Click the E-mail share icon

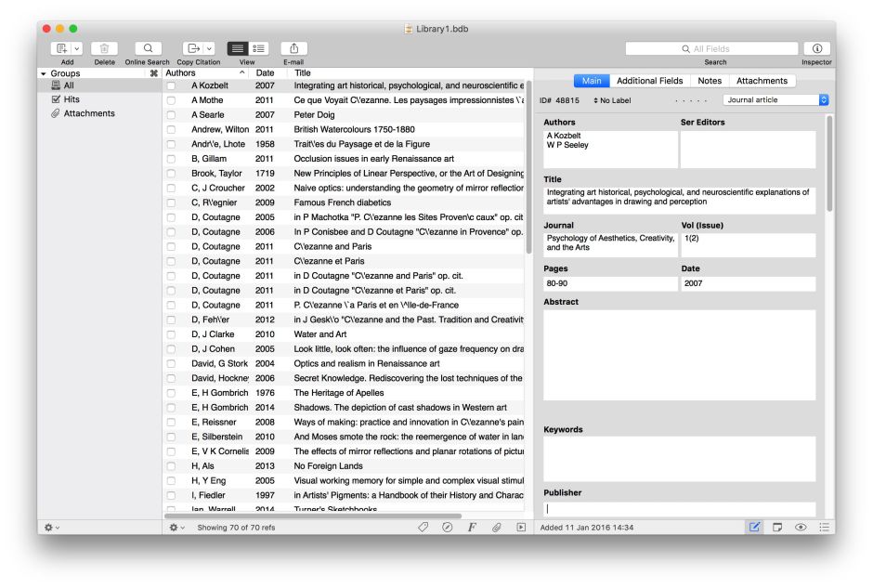[293, 48]
